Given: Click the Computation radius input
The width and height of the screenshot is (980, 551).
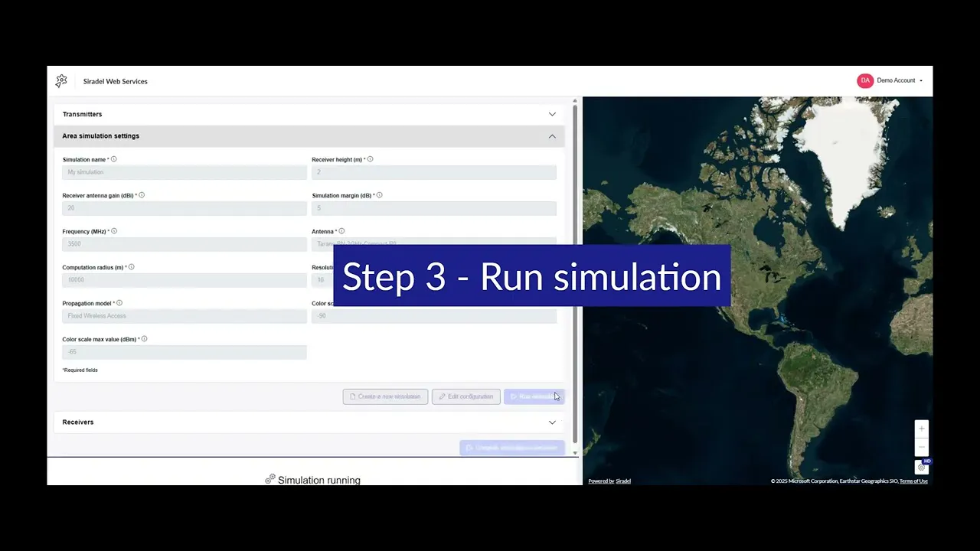Looking at the screenshot, I should click(185, 280).
